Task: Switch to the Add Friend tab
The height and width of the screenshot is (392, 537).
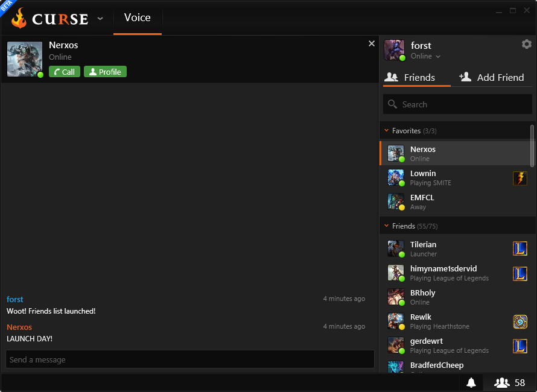Action: coord(492,77)
